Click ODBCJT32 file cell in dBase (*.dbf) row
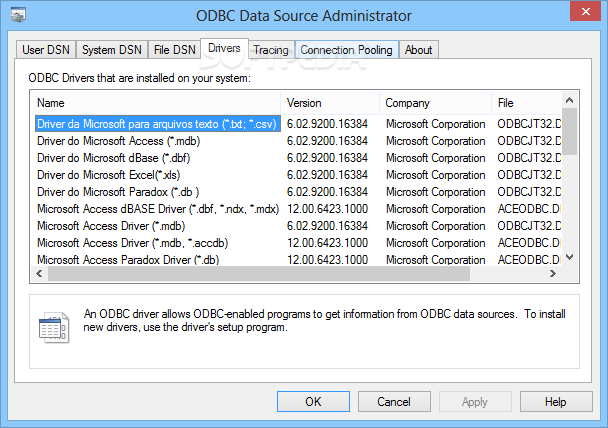This screenshot has width=608, height=428. (529, 158)
